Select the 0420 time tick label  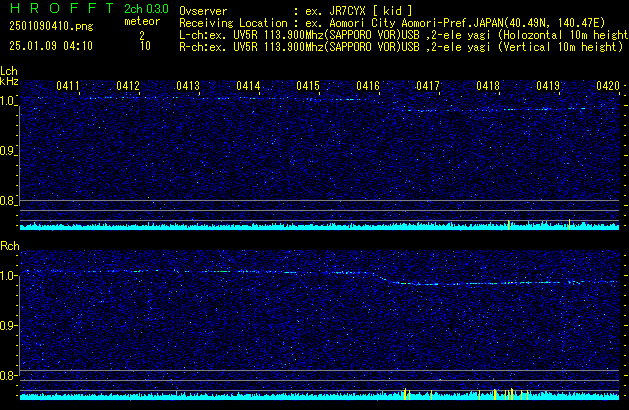pyautogui.click(x=608, y=86)
